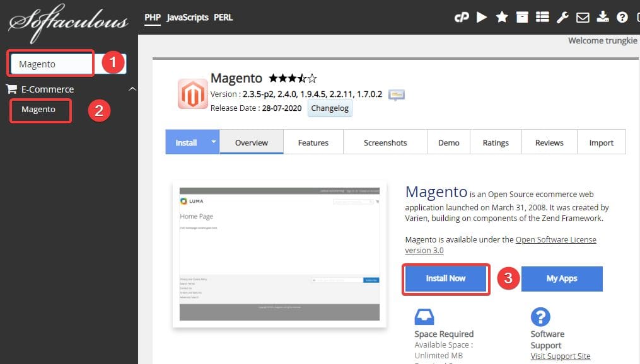
Task: Click the download/backups icon in top toolbar
Action: pyautogui.click(x=603, y=18)
